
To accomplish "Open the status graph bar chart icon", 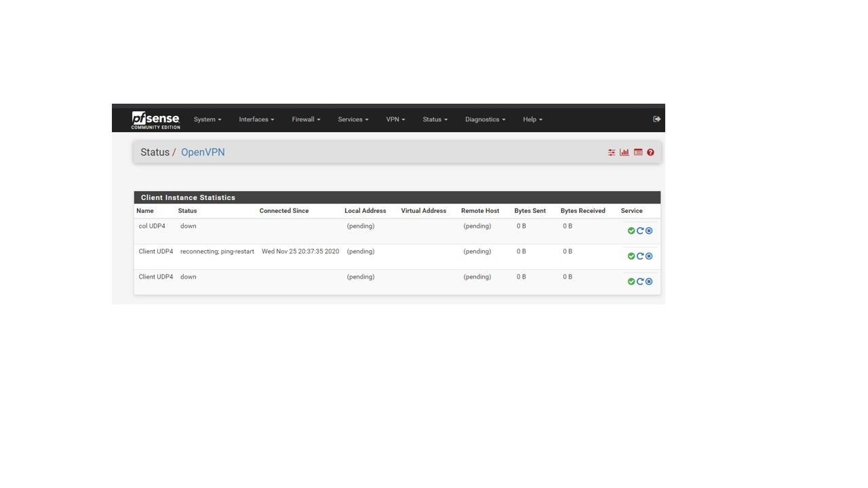I will (x=625, y=152).
